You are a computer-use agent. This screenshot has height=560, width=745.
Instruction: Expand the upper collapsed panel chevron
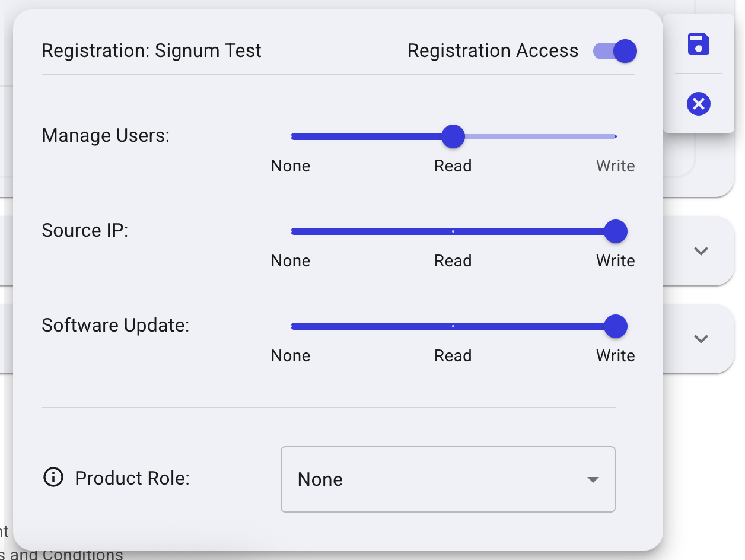pos(701,251)
